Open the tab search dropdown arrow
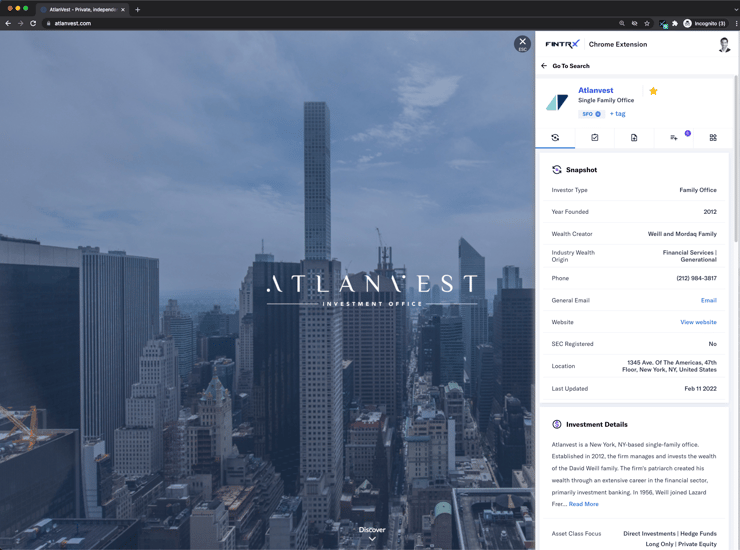Screen dimensions: 740x550 click(735, 9)
